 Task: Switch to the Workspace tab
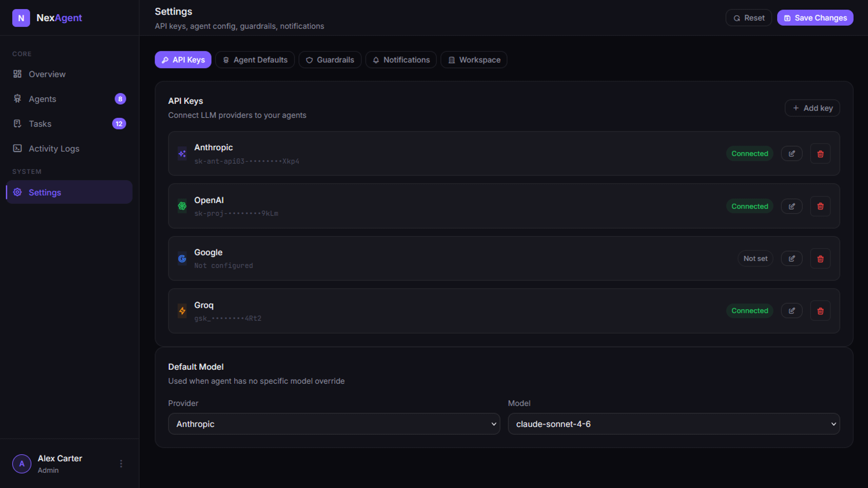tap(474, 60)
